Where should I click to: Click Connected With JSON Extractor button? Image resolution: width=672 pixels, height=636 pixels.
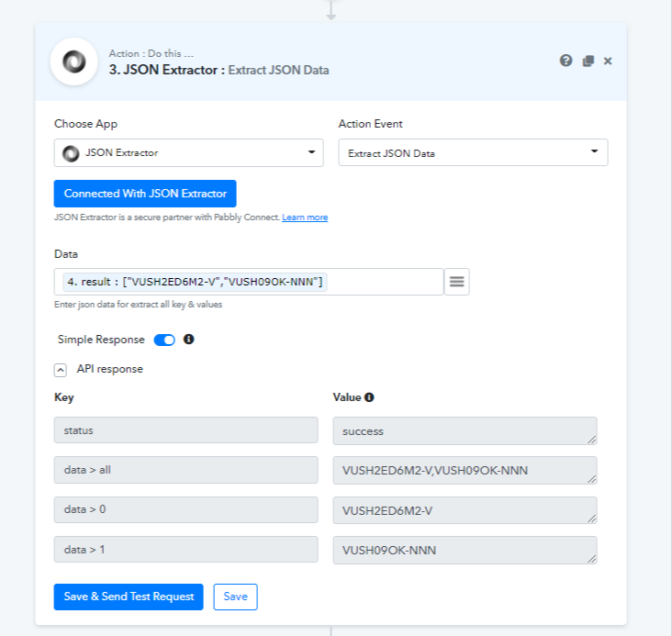145,194
